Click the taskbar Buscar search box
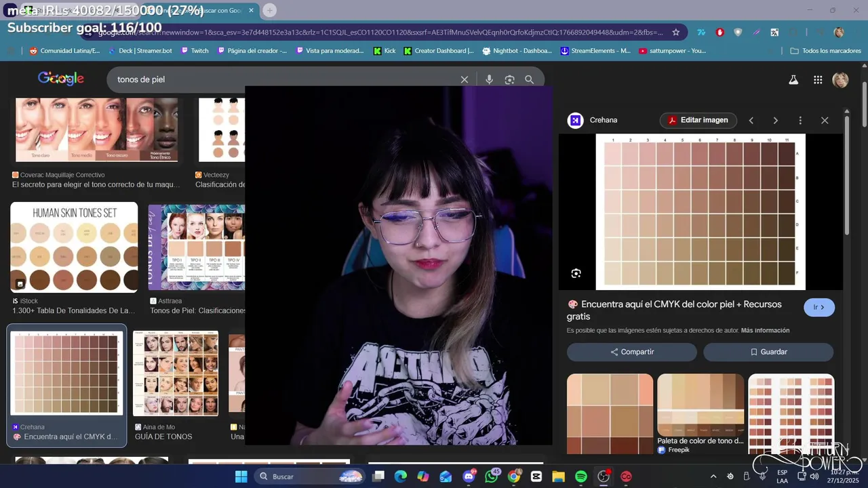Viewport: 868px width, 488px height. click(x=310, y=476)
